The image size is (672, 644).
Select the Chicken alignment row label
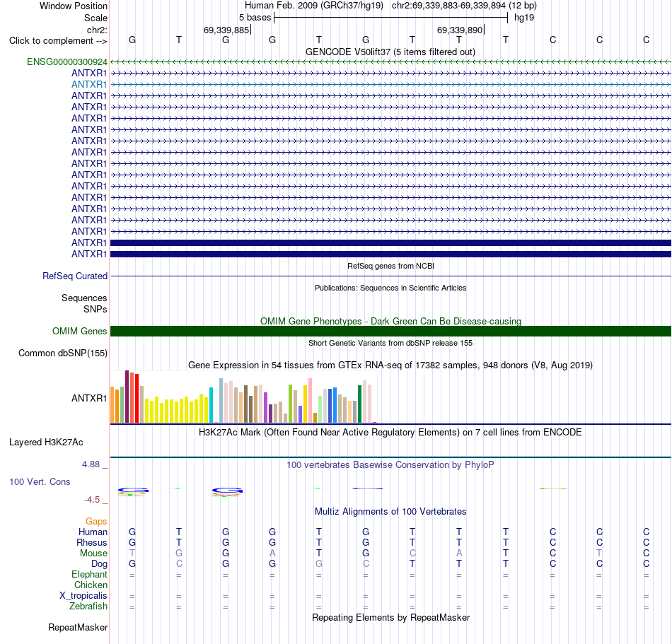pos(91,585)
